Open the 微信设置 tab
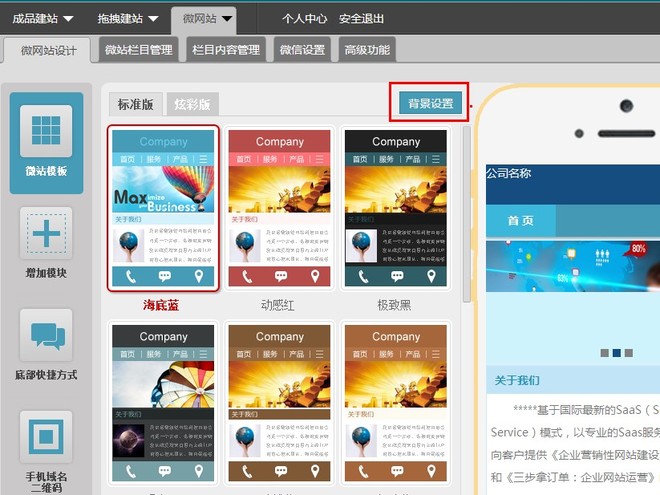 [302, 49]
